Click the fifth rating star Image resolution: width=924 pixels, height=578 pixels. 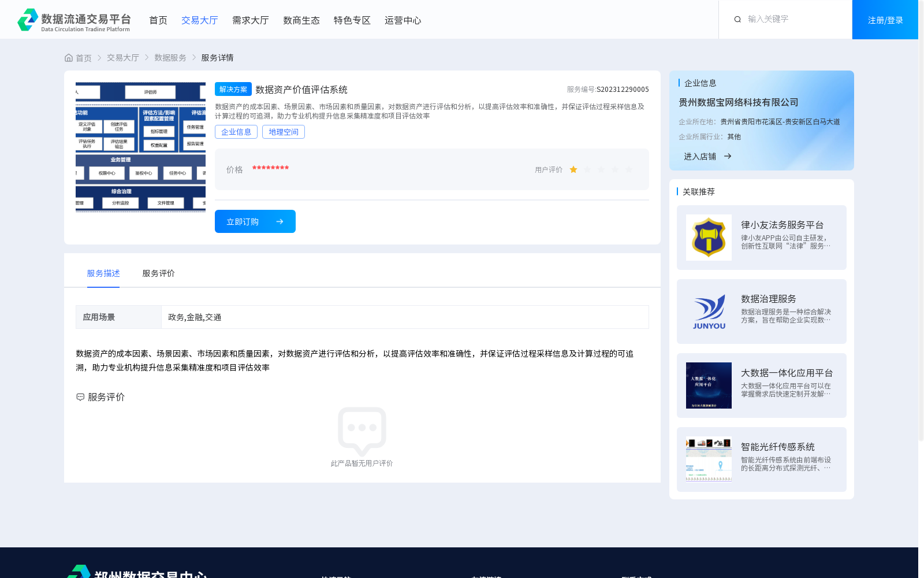click(629, 169)
